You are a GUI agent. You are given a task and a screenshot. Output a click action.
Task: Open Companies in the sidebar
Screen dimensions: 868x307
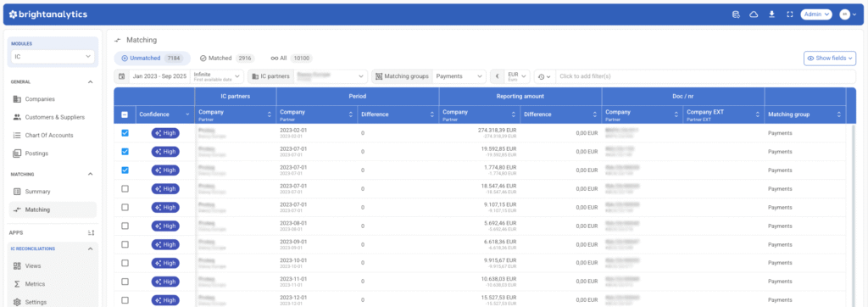[x=53, y=99]
